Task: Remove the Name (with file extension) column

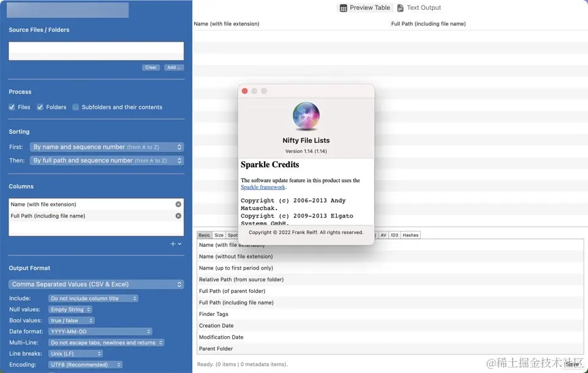Action: [x=178, y=205]
